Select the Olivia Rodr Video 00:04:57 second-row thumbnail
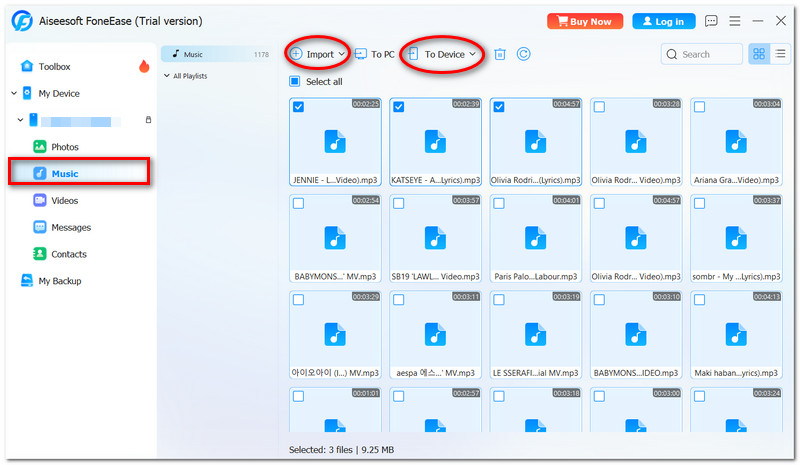The width and height of the screenshot is (800, 465). click(x=636, y=238)
